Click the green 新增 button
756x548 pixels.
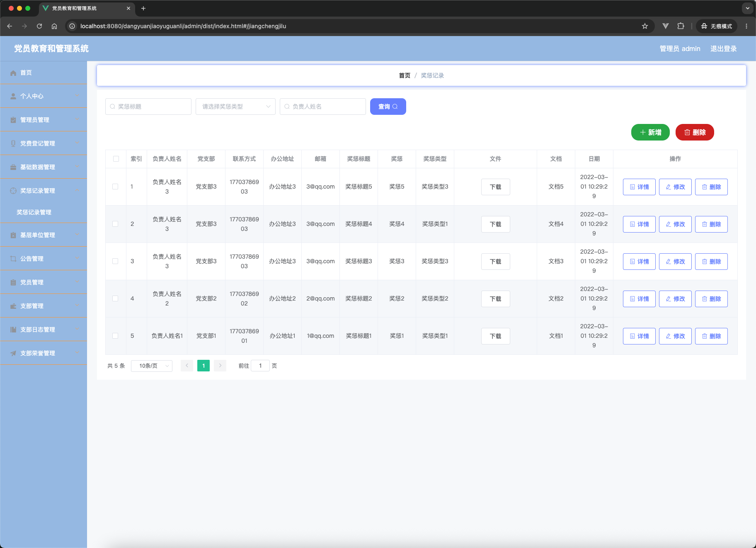pyautogui.click(x=650, y=132)
